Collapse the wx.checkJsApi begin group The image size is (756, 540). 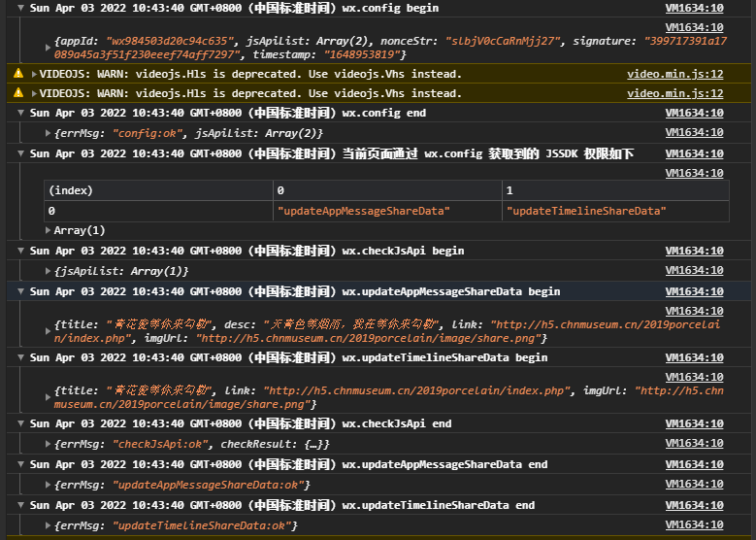tap(20, 251)
